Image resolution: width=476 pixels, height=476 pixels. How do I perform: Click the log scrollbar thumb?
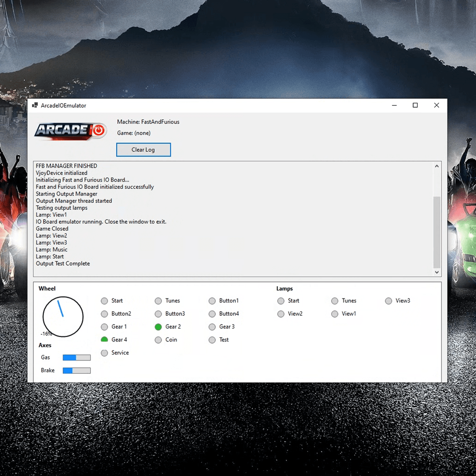click(x=437, y=232)
